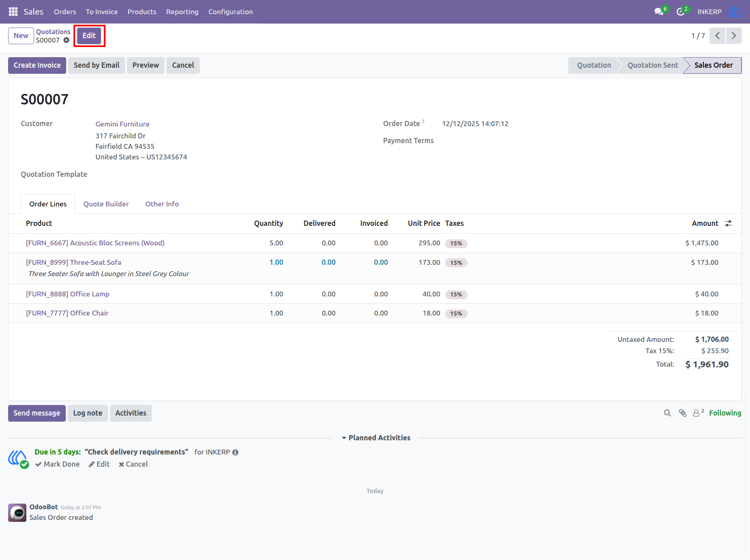Image resolution: width=750 pixels, height=560 pixels.
Task: Show followers via the person icon
Action: (698, 413)
